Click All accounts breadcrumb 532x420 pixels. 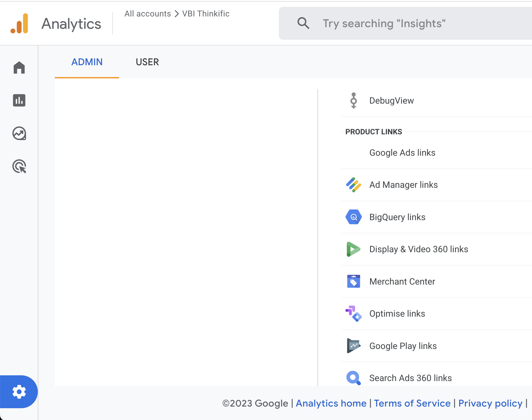tap(148, 14)
